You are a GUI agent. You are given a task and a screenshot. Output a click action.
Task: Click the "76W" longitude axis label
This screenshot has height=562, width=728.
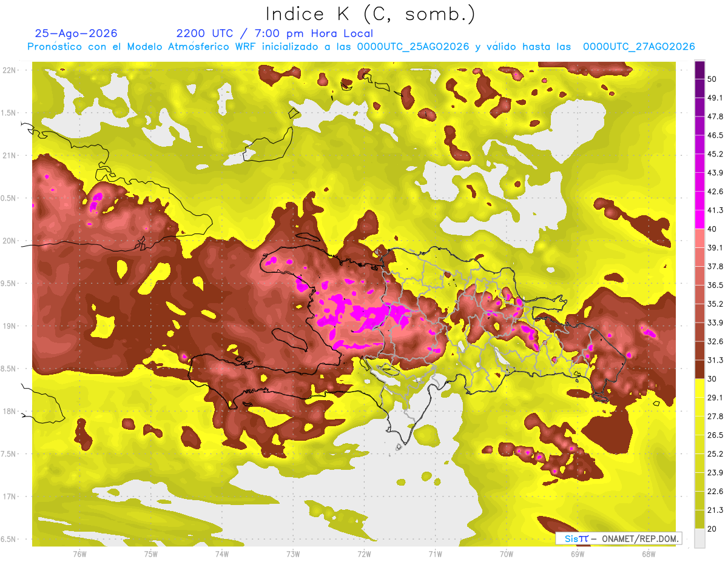pyautogui.click(x=79, y=554)
